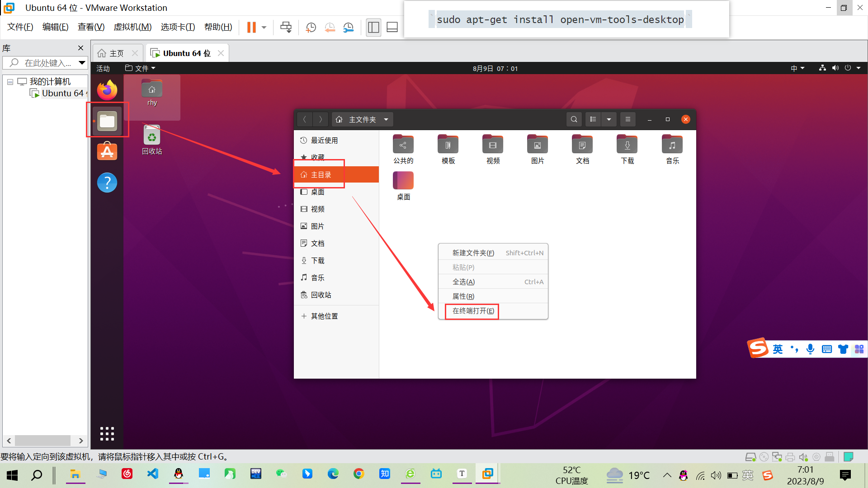The width and height of the screenshot is (868, 488).
Task: Close the VMware library panel
Action: (80, 48)
